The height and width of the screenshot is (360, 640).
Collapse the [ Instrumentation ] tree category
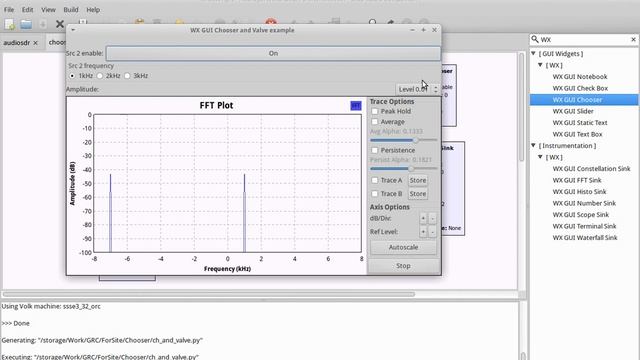[533, 145]
